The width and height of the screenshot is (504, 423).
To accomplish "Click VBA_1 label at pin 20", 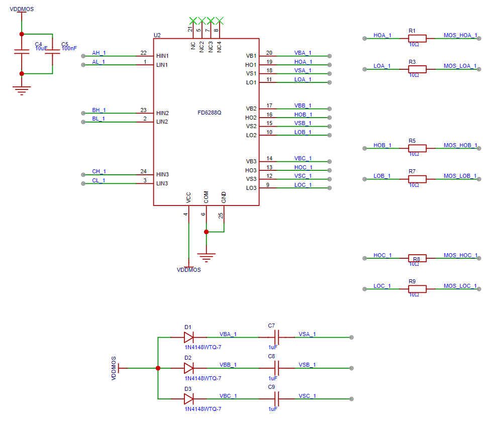I will (x=303, y=53).
